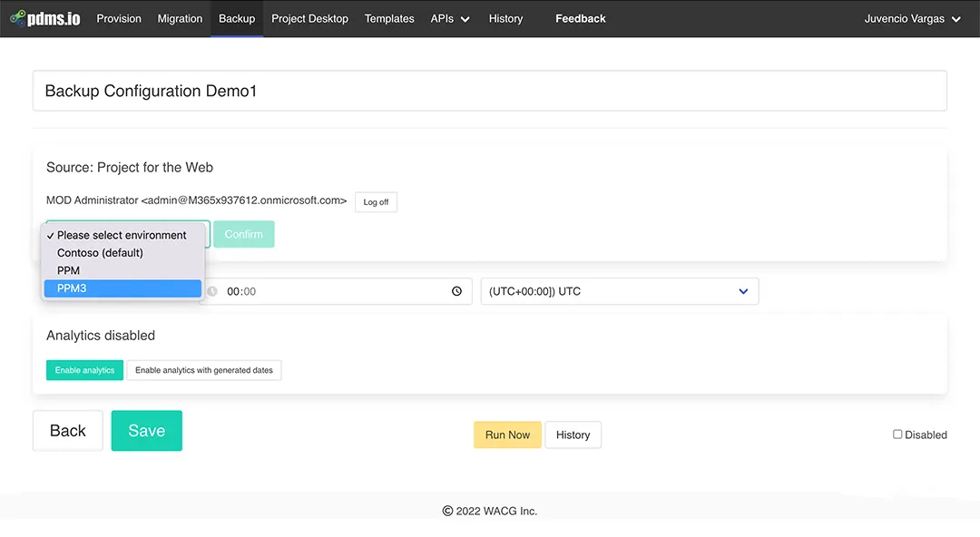Save the backup configuration
The width and height of the screenshot is (980, 537).
146,430
